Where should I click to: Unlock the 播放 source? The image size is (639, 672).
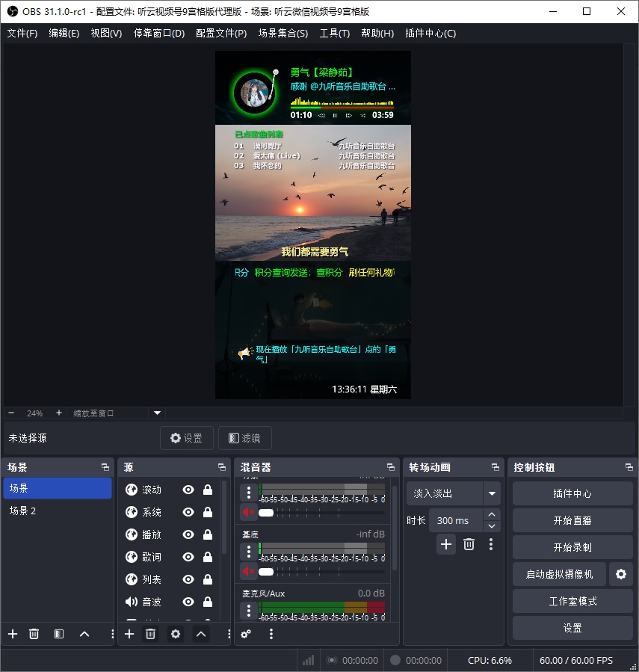point(208,534)
